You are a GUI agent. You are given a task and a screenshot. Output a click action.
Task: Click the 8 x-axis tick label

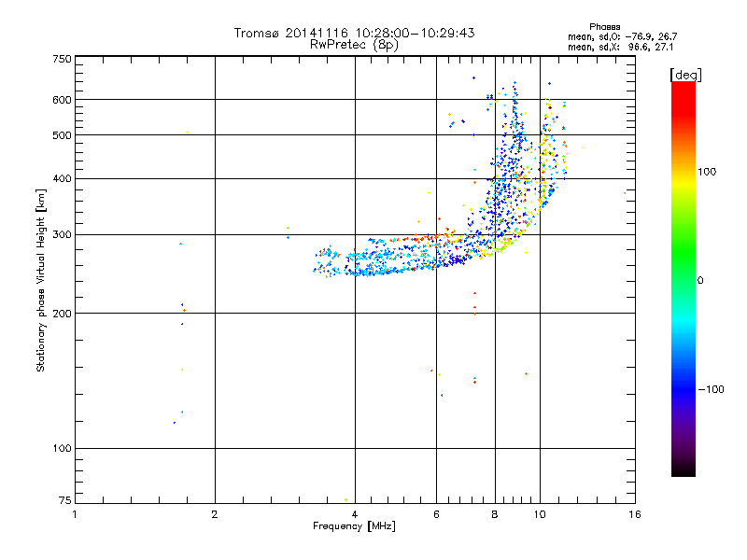click(495, 514)
